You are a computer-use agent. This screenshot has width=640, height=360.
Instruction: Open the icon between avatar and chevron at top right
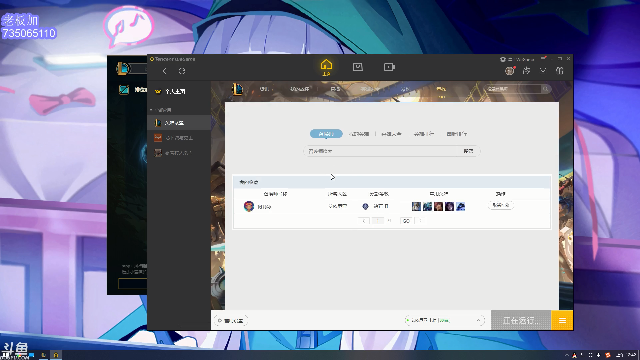coord(527,71)
